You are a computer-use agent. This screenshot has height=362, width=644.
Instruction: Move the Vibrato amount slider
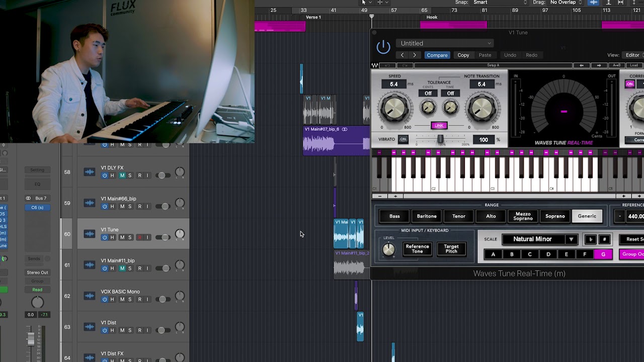click(x=440, y=139)
